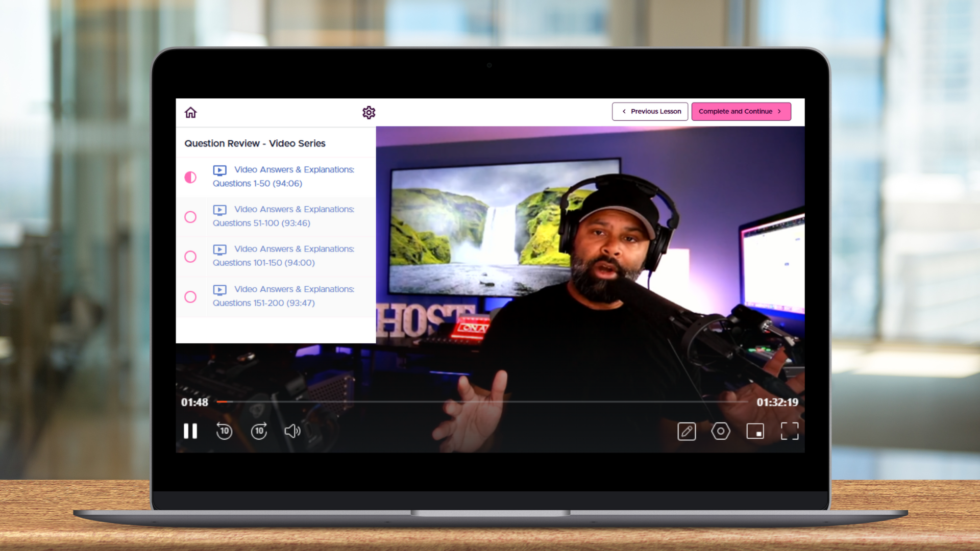Image resolution: width=980 pixels, height=551 pixels.
Task: Skip forward 10 seconds
Action: pyautogui.click(x=259, y=431)
